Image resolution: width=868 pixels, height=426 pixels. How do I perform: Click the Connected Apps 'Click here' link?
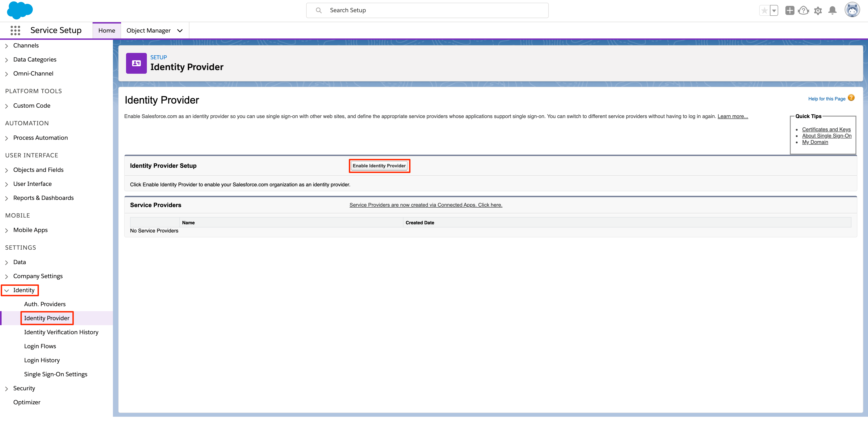[426, 205]
